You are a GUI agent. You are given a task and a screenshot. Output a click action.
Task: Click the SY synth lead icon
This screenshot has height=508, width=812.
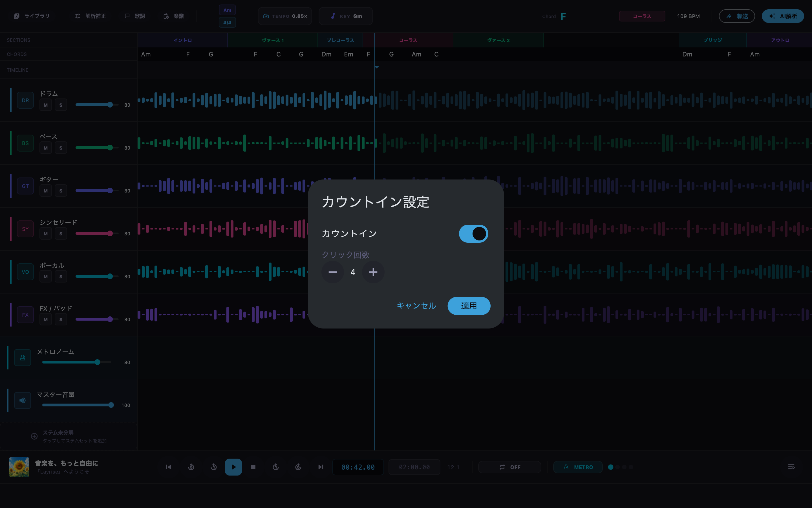coord(25,229)
